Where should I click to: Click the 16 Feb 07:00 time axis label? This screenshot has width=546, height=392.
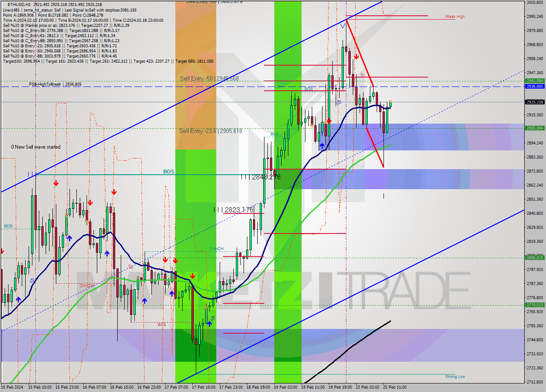95,387
